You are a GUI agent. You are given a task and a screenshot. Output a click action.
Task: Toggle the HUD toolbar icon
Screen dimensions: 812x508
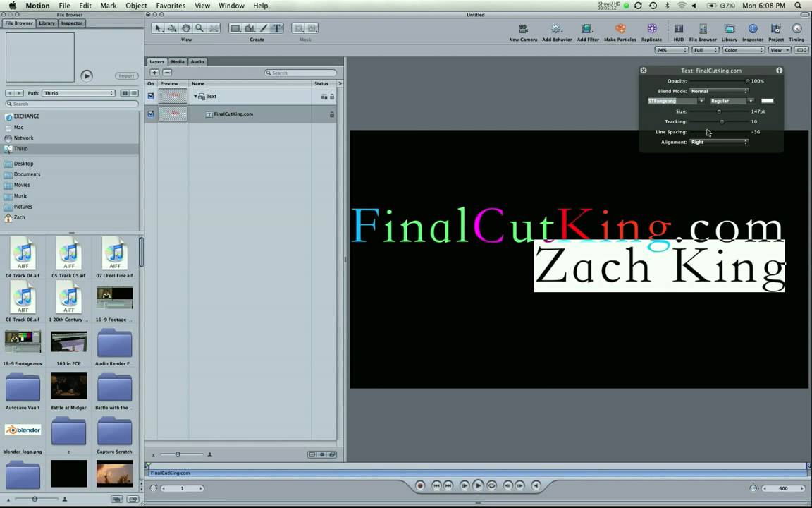(x=678, y=28)
